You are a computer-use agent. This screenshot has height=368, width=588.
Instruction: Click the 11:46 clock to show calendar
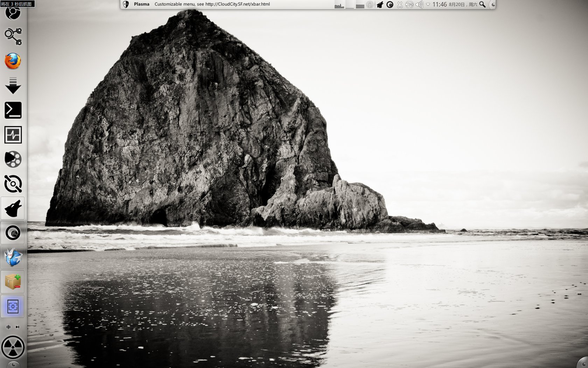click(440, 4)
